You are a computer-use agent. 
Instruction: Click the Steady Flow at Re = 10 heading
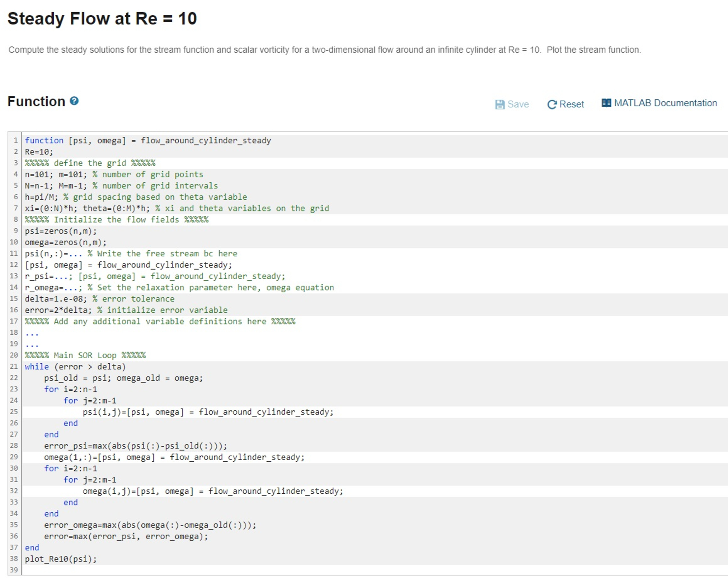coord(102,19)
